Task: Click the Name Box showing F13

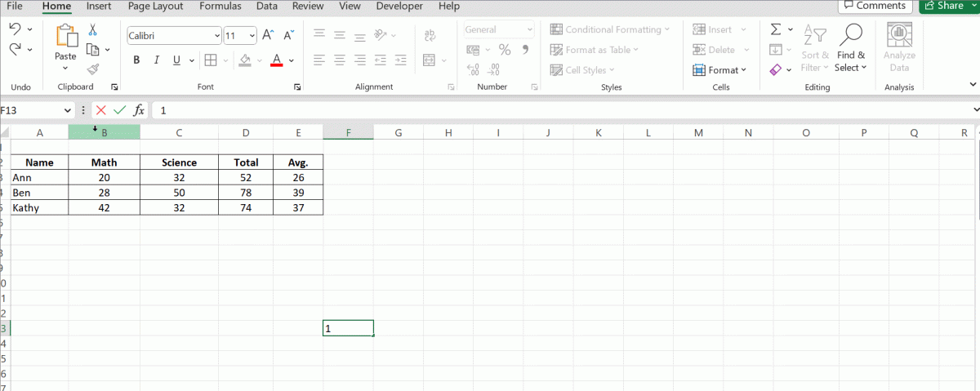Action: [31, 110]
